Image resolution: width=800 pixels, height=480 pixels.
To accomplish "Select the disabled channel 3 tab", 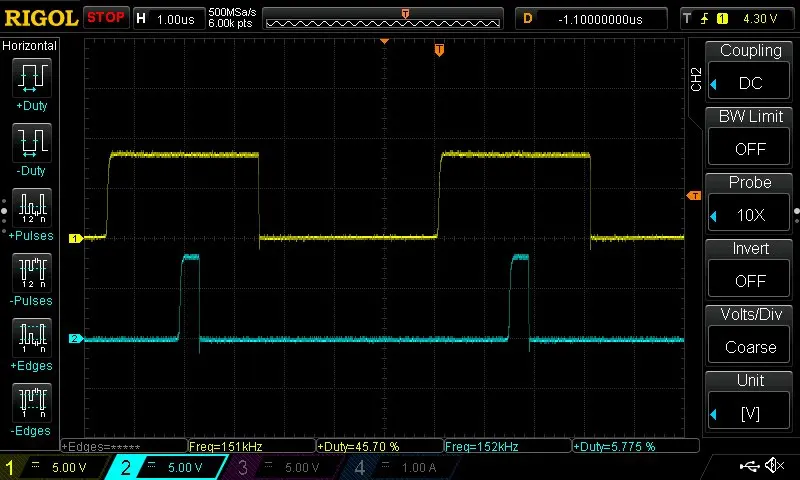I will pos(285,467).
